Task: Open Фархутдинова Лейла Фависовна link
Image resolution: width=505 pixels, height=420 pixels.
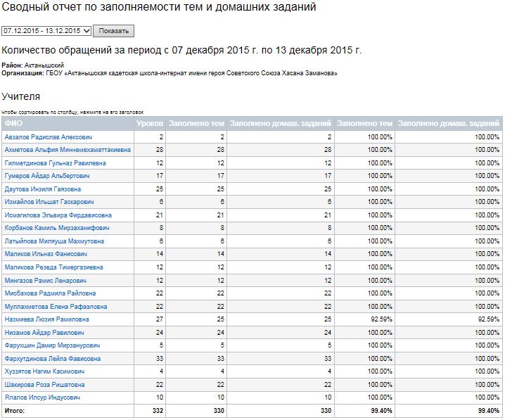Action: pos(53,359)
